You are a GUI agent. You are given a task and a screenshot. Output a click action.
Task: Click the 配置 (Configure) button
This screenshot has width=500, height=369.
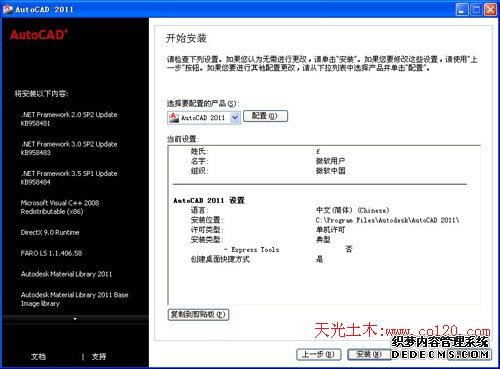point(265,116)
